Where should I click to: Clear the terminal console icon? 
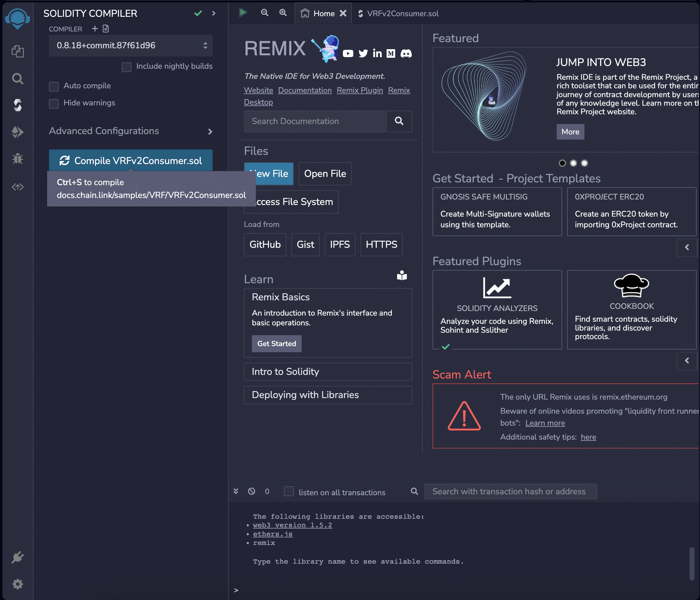click(251, 491)
